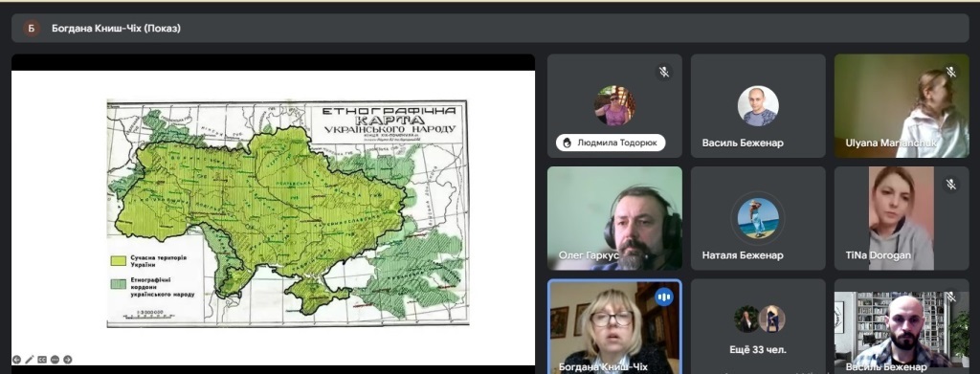Viewport: 980px width, 374px height.
Task: Click speaking indicator on Богдана Книш-Чіх tile
Action: click(x=664, y=297)
